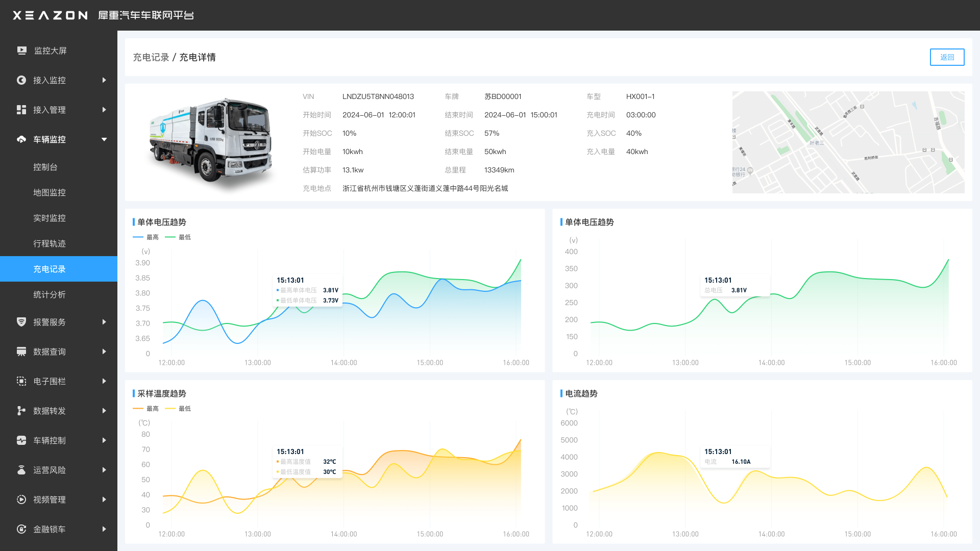Click the 接入管理 grid icon
Viewport: 980px width, 551px height.
(x=21, y=110)
